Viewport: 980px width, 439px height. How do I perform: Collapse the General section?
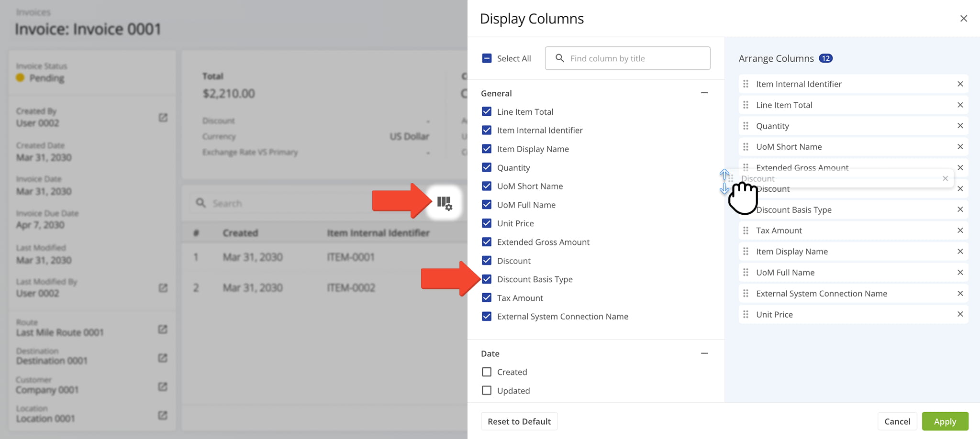[x=704, y=93]
